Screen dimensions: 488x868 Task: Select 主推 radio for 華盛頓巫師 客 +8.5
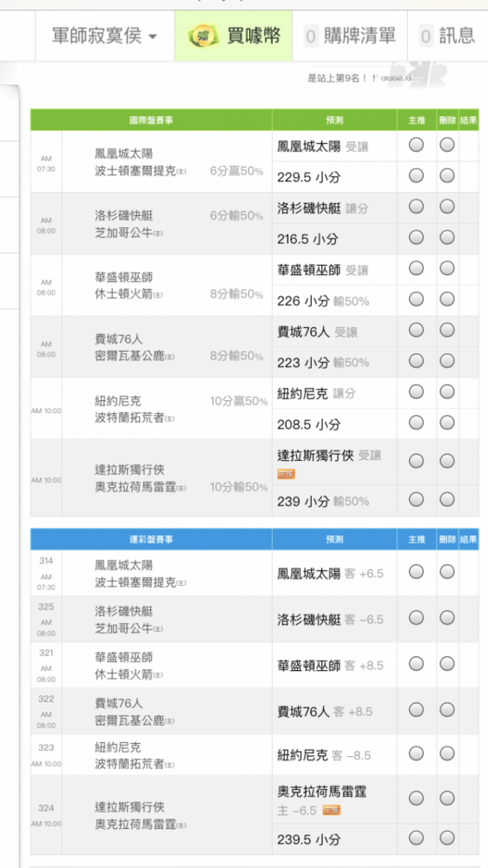click(416, 664)
